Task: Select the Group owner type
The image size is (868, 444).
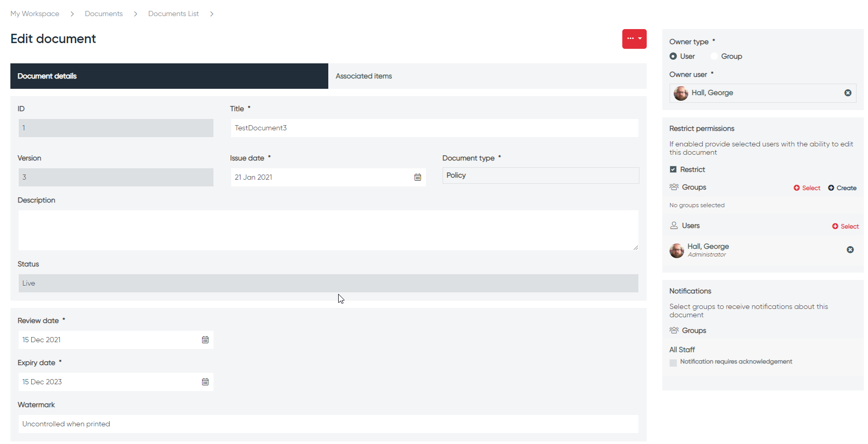Action: tap(714, 56)
